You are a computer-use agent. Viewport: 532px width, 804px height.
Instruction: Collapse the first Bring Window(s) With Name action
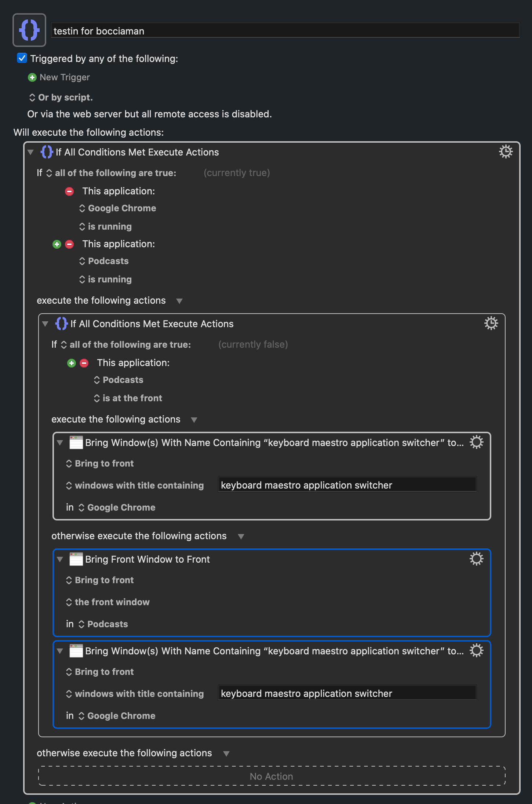click(60, 443)
